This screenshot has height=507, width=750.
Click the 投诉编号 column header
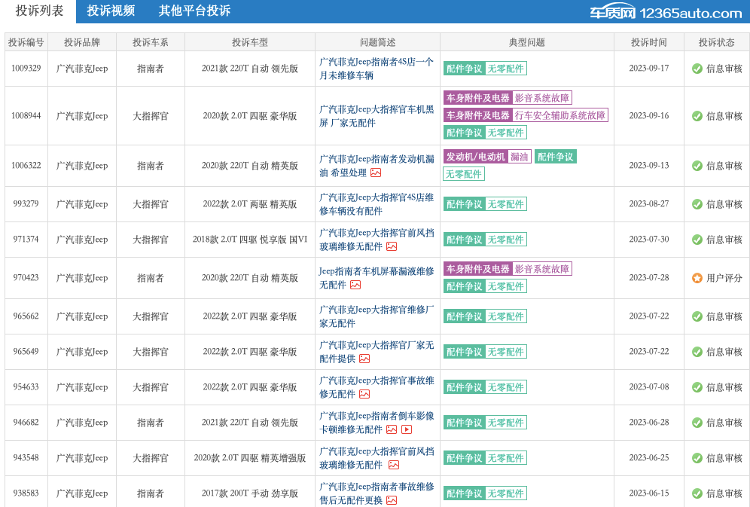(x=26, y=42)
